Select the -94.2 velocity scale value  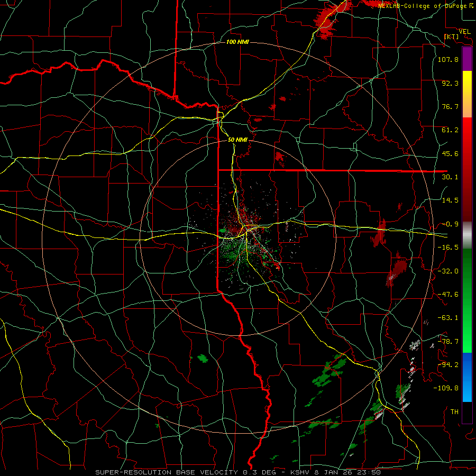point(448,365)
